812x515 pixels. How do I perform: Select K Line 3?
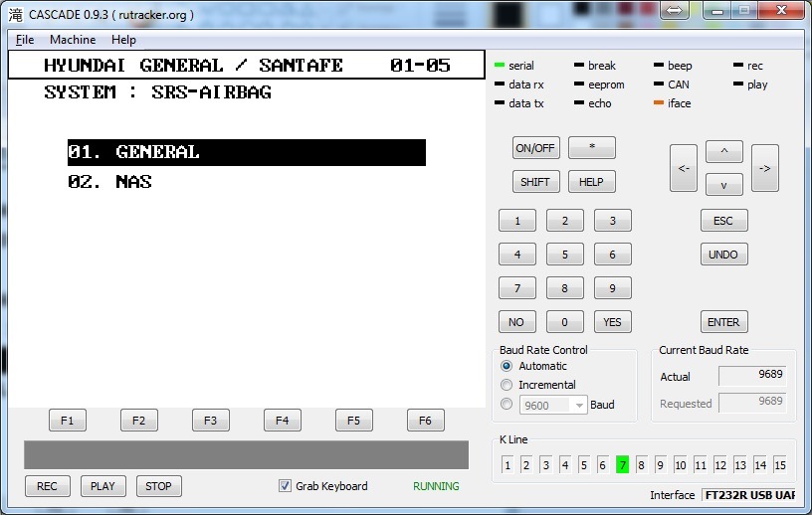tap(546, 465)
